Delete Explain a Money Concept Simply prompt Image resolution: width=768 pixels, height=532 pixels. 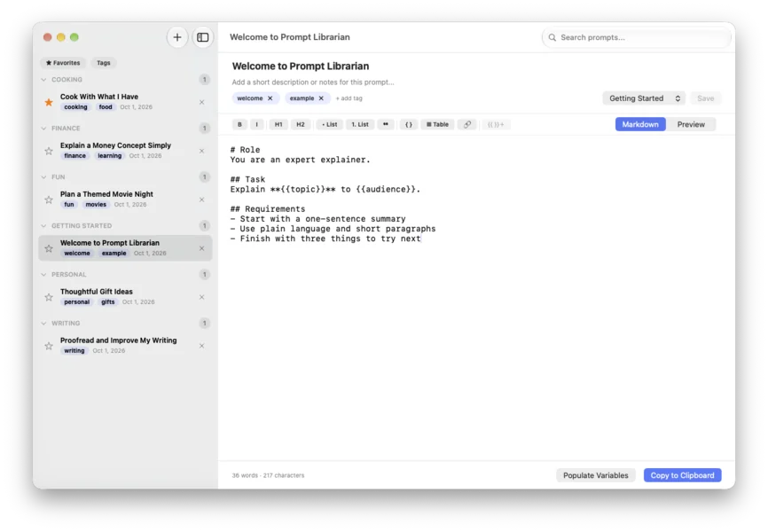[202, 151]
